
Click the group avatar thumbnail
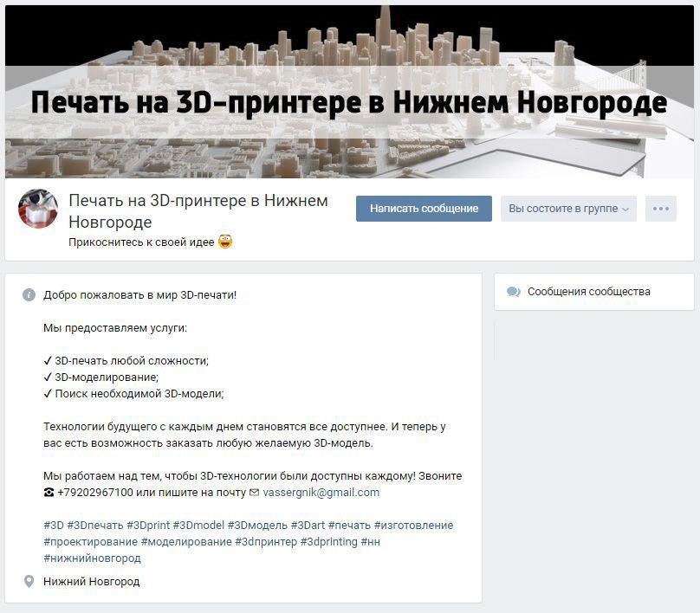point(38,209)
